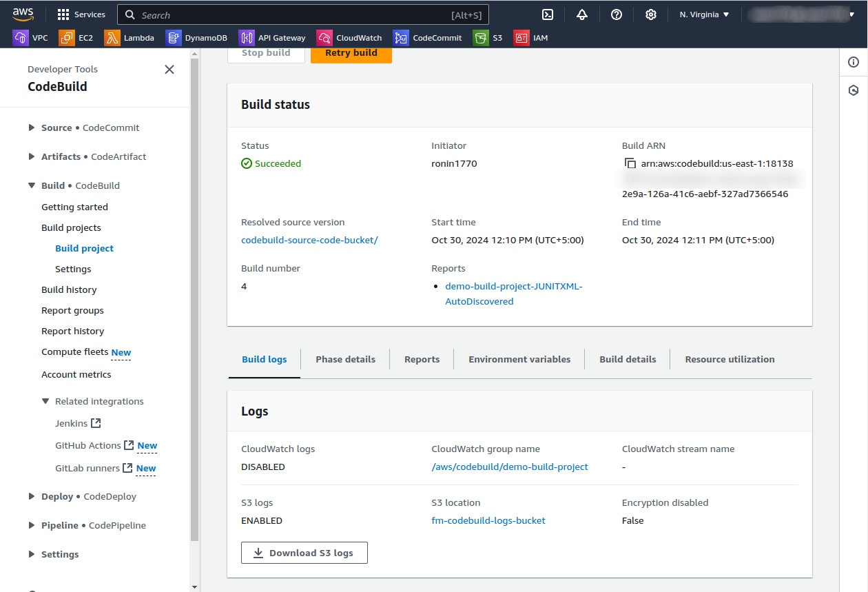The image size is (868, 592).
Task: Go to Report groups in sidebar
Action: click(72, 310)
